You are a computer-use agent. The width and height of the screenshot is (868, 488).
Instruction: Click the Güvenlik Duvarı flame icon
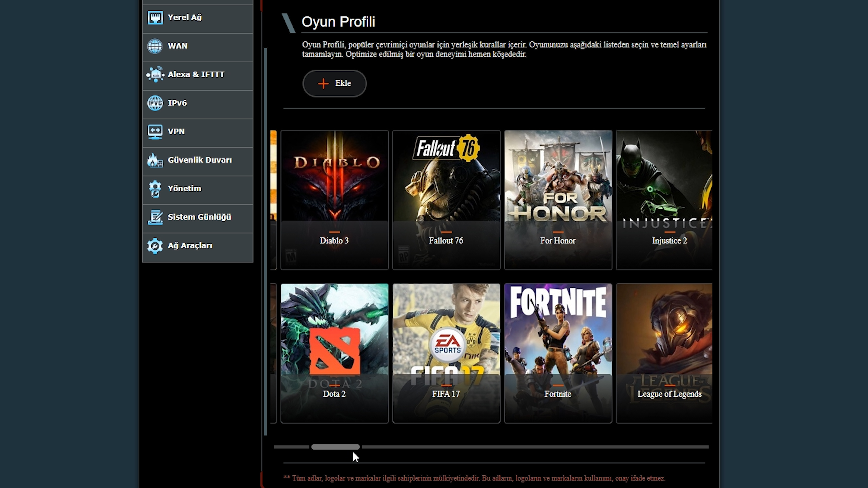click(x=155, y=160)
